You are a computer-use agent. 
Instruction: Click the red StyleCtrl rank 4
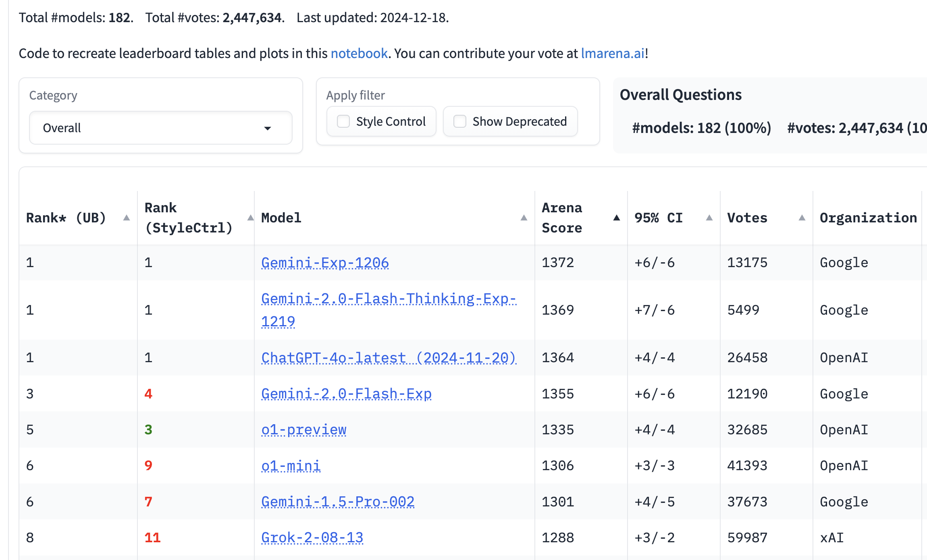[148, 394]
